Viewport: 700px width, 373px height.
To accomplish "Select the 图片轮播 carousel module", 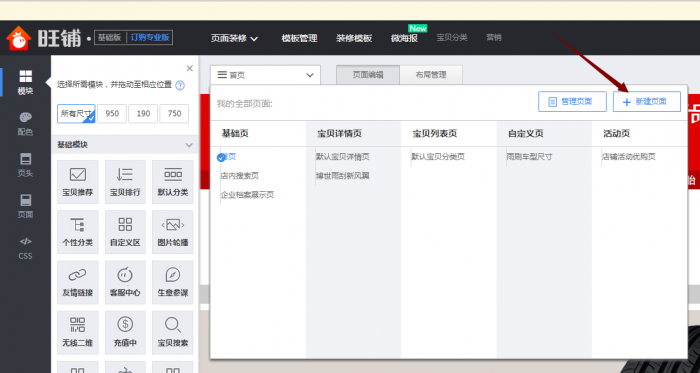I will 173,232.
